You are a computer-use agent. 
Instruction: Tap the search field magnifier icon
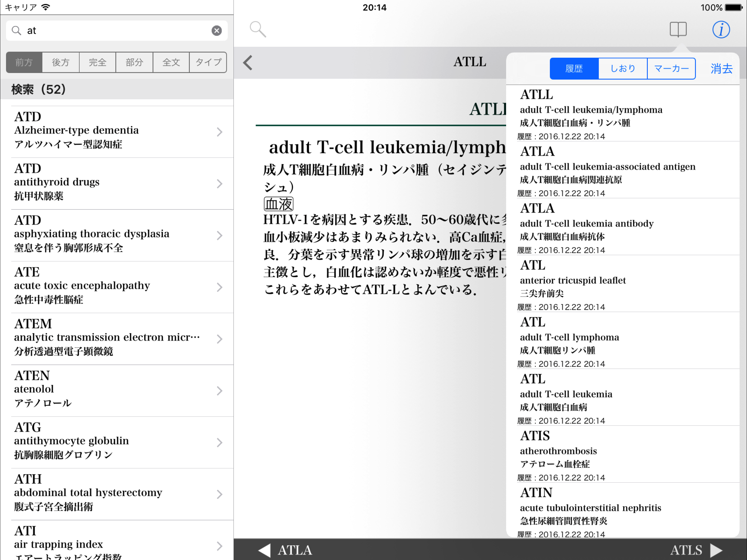[16, 31]
